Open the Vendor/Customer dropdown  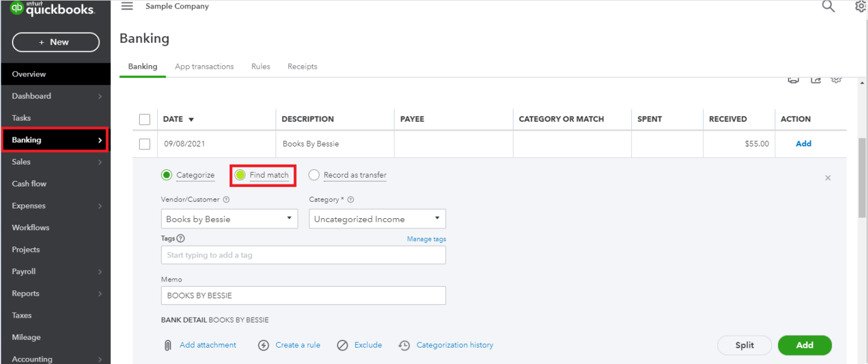point(229,219)
